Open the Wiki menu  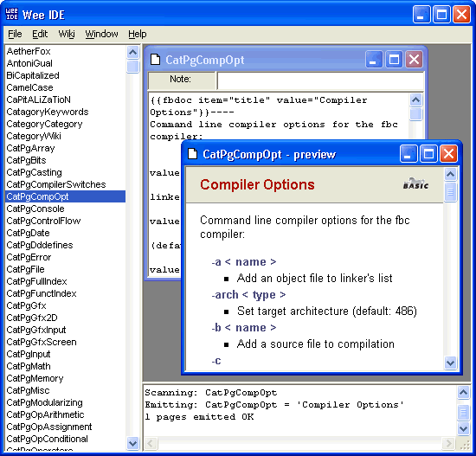tap(67, 34)
